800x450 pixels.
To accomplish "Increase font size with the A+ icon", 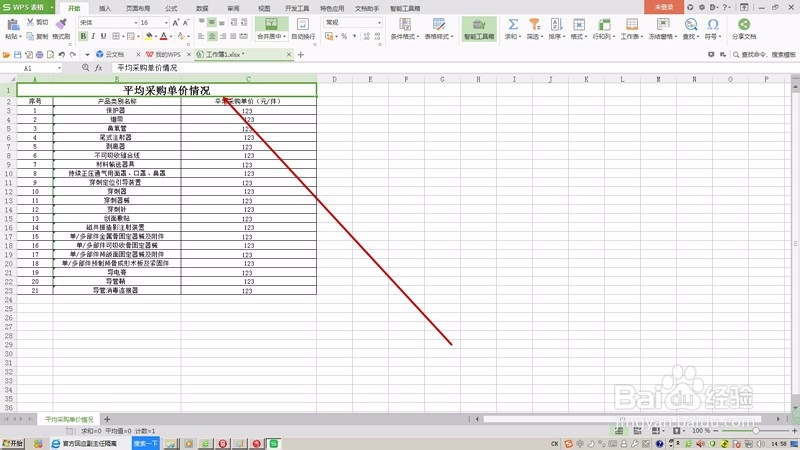I will click(176, 22).
